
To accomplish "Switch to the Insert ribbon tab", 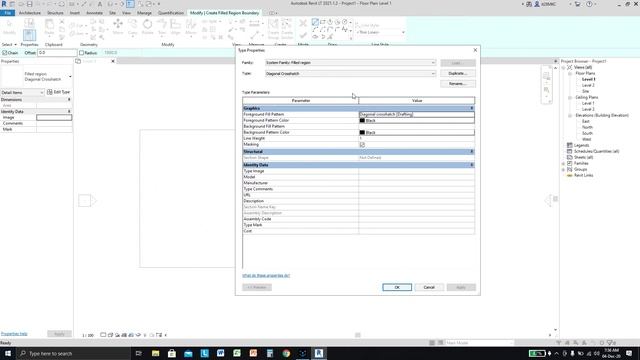I will click(75, 13).
